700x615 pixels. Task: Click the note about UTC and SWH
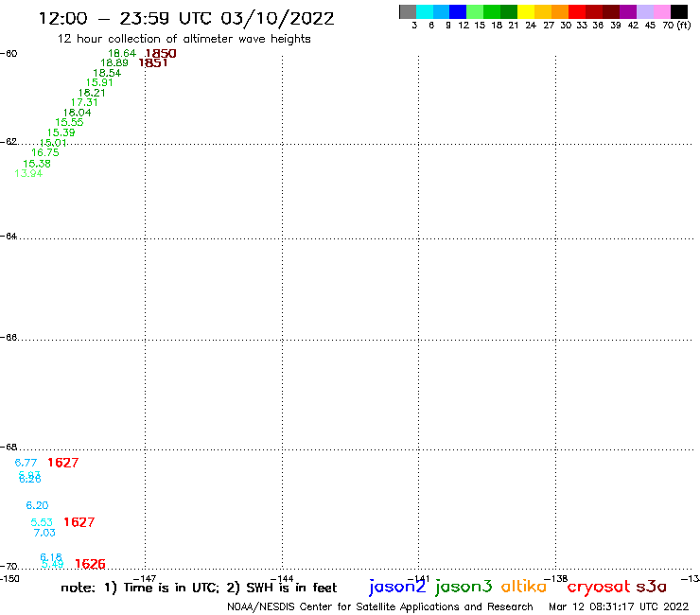point(199,588)
